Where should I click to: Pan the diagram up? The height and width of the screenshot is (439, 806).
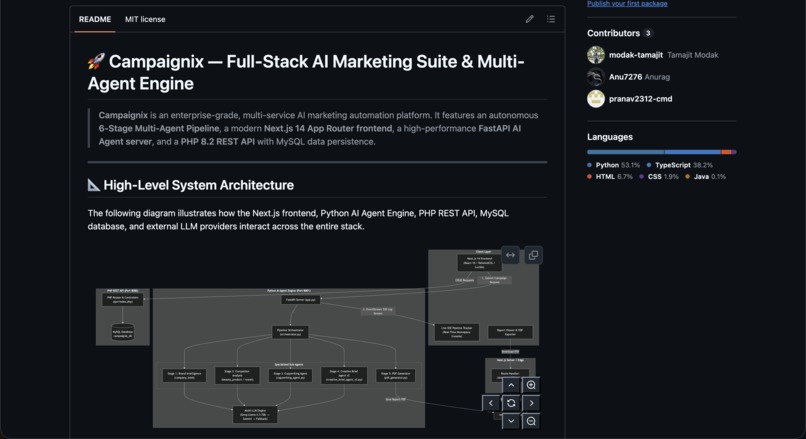(511, 385)
